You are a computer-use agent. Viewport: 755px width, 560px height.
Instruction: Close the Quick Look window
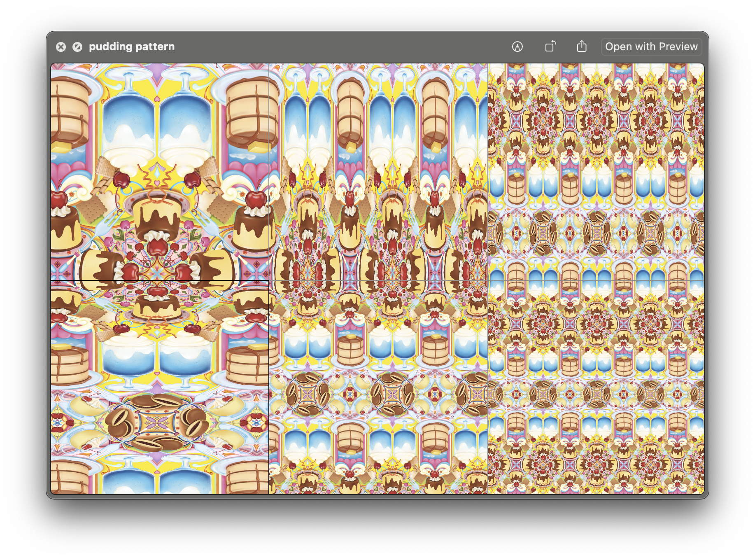click(x=61, y=47)
